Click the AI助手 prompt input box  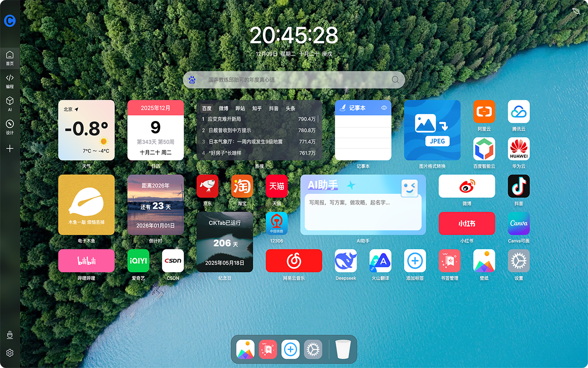coord(363,212)
